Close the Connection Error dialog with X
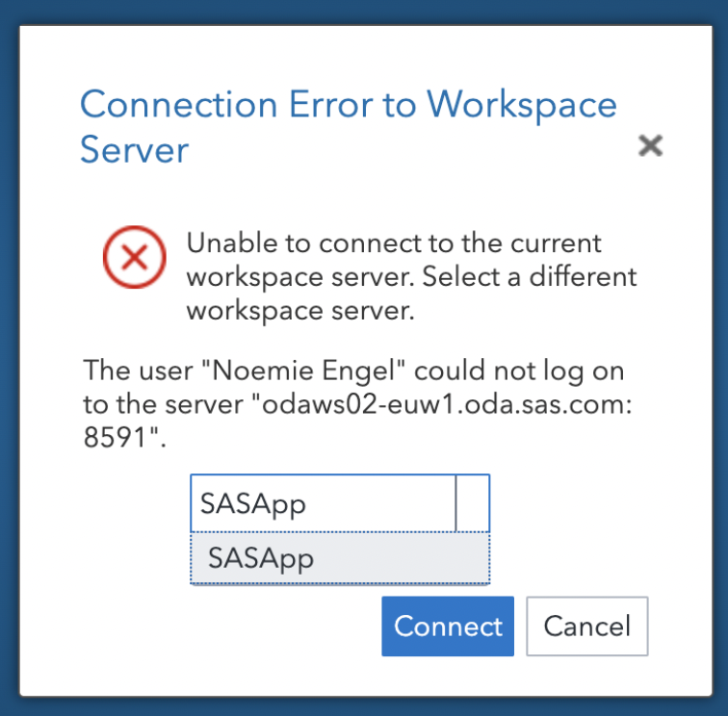 point(651,145)
